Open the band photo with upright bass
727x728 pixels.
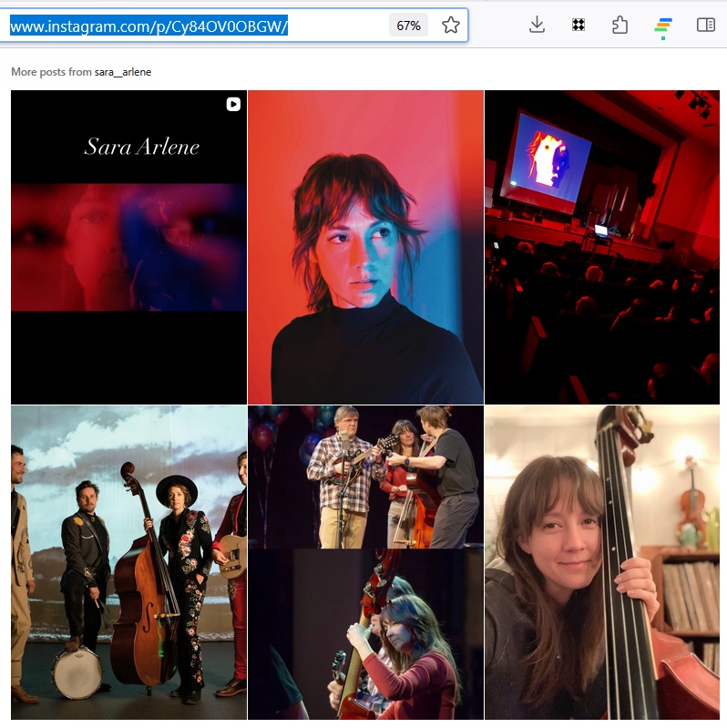click(x=128, y=562)
